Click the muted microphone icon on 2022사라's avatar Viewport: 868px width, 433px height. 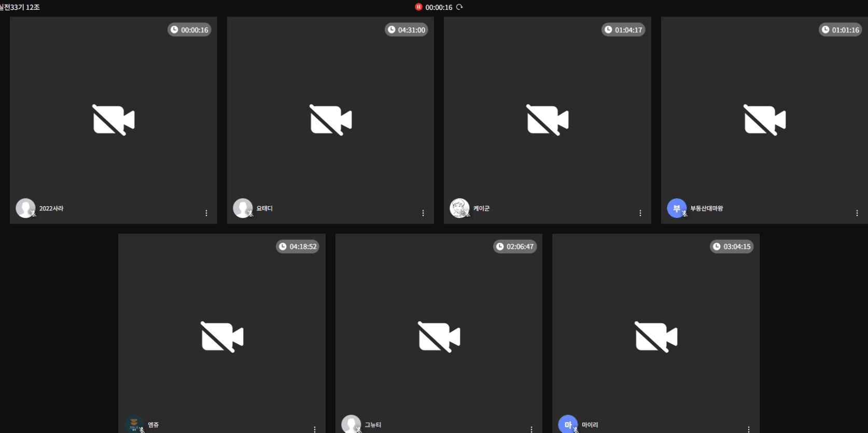point(34,213)
